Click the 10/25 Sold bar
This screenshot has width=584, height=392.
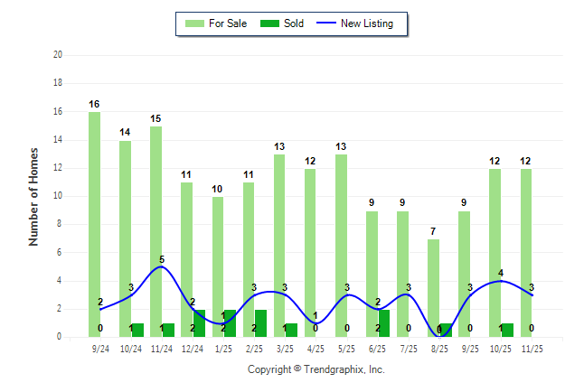tap(508, 331)
